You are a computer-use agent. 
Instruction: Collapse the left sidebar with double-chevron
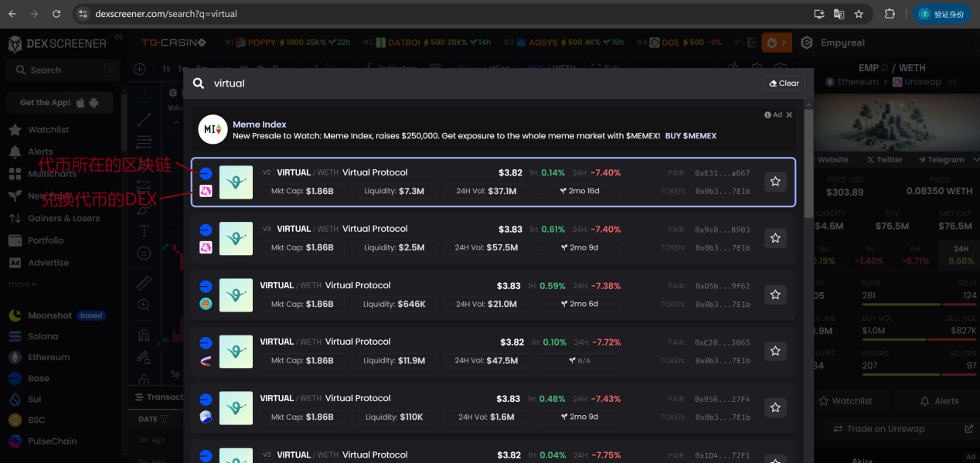tap(118, 37)
